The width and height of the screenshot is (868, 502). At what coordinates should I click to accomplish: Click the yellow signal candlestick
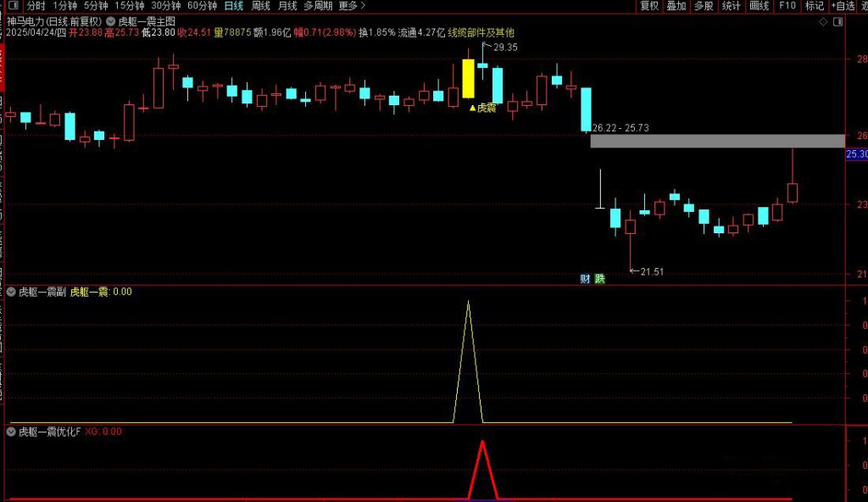tap(468, 79)
